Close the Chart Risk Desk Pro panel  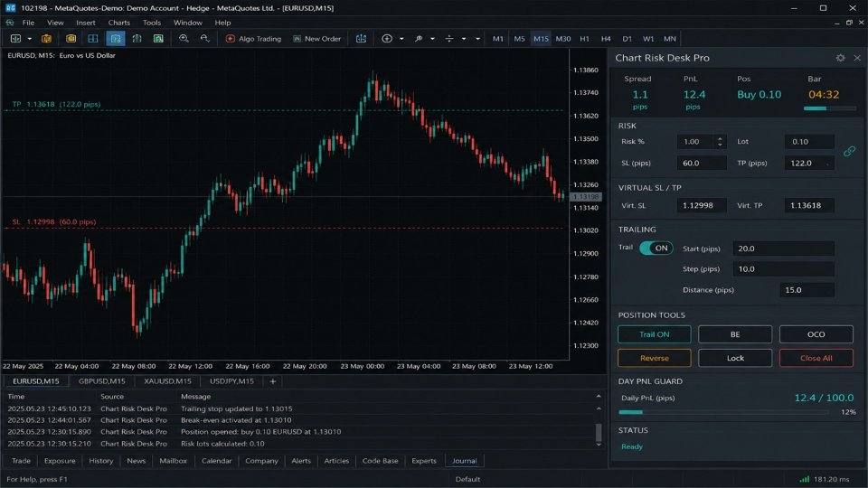[x=857, y=58]
